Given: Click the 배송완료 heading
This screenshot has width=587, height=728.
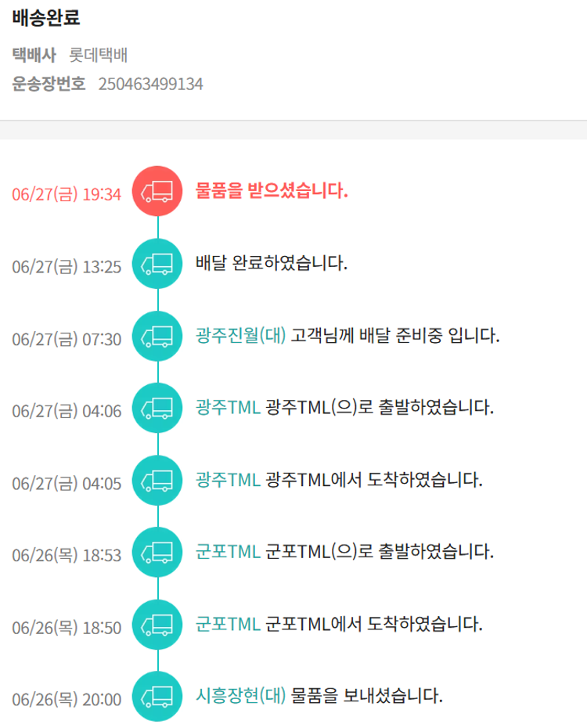Looking at the screenshot, I should [x=46, y=18].
